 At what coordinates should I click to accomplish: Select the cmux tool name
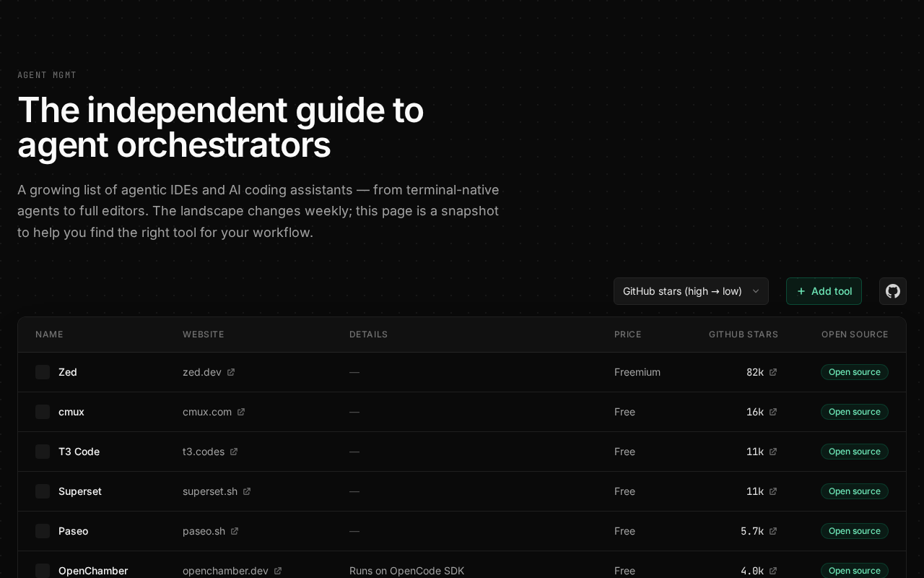coord(71,412)
